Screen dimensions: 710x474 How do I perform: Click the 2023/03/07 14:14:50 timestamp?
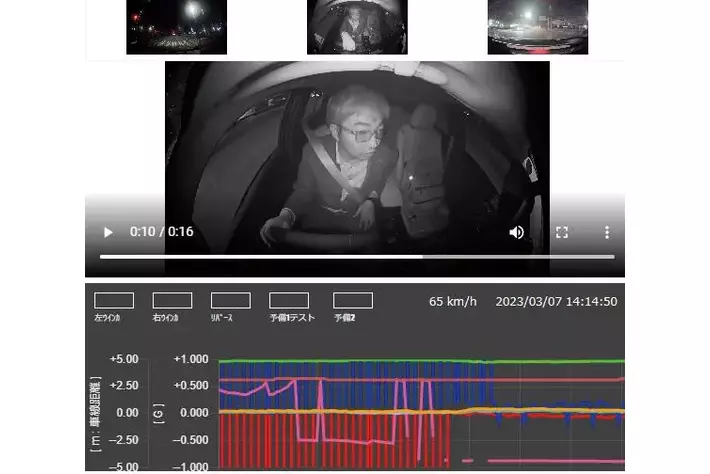coord(556,301)
